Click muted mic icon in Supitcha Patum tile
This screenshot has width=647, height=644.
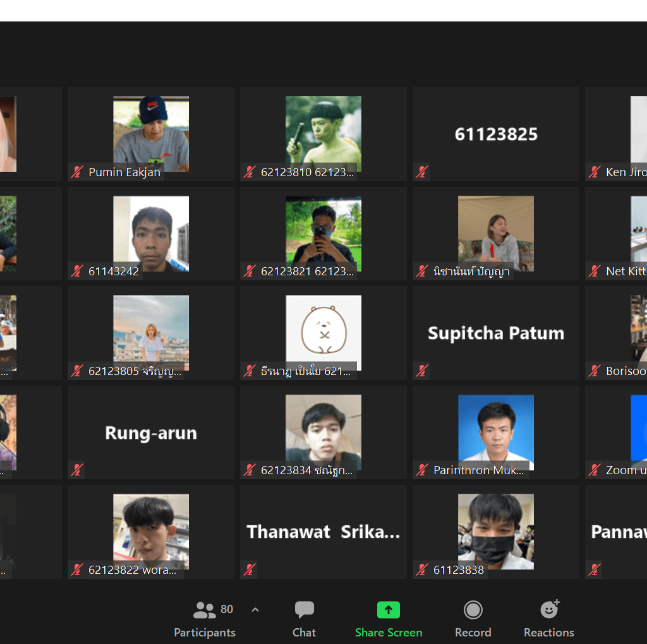click(x=421, y=371)
